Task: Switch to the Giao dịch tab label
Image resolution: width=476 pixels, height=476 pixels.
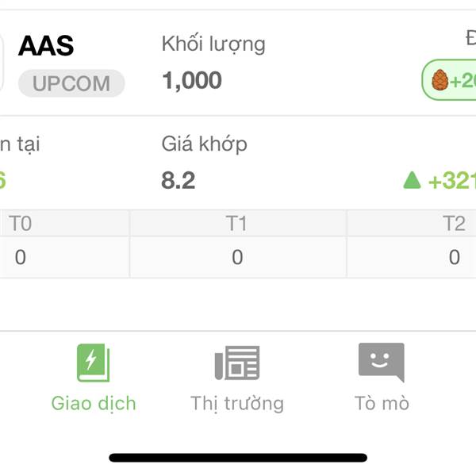Action: point(94,404)
